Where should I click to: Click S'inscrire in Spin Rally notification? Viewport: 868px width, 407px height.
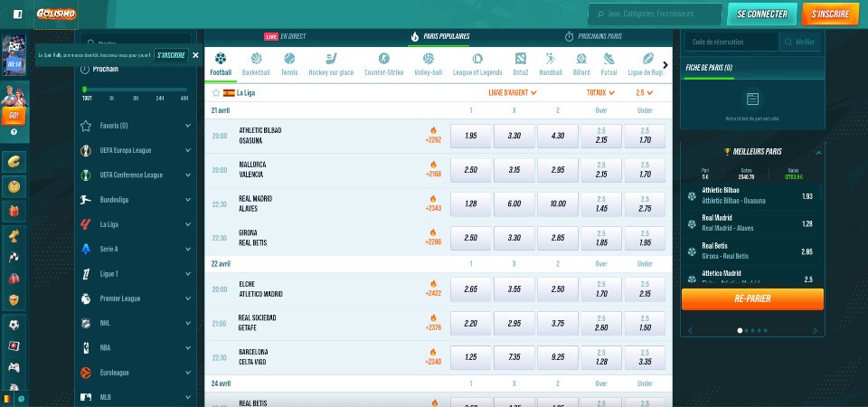pos(171,55)
